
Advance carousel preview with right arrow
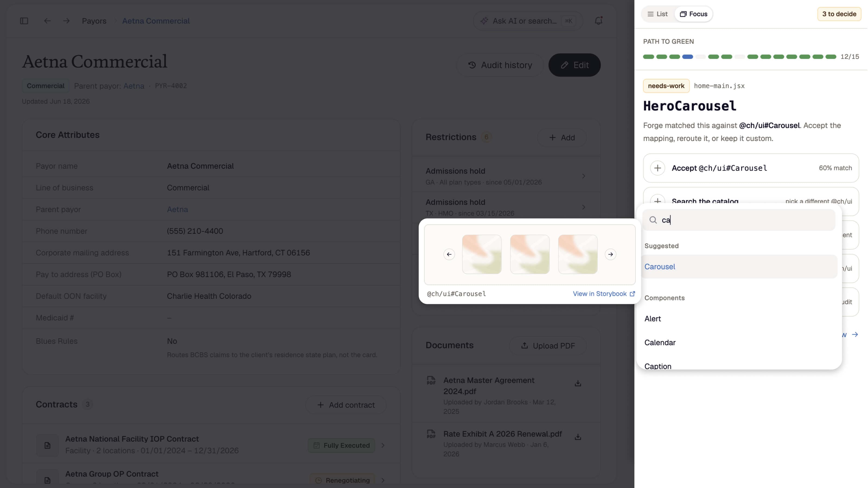pyautogui.click(x=611, y=254)
